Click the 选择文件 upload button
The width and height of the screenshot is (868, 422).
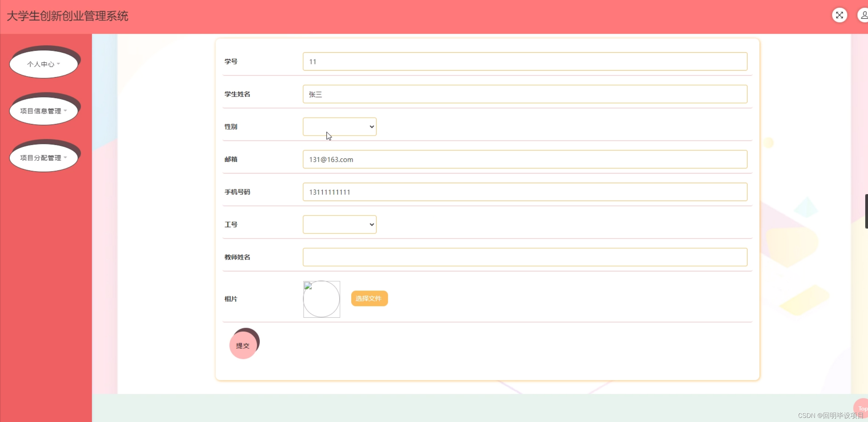coord(369,298)
